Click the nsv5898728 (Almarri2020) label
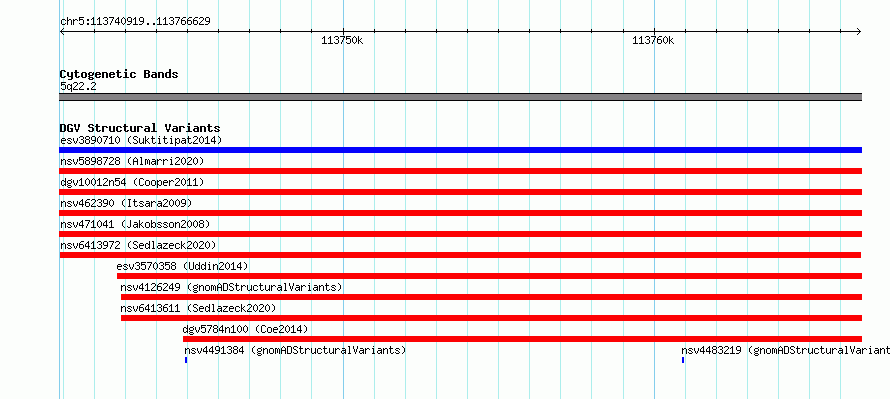The height and width of the screenshot is (399, 890). pos(132,161)
